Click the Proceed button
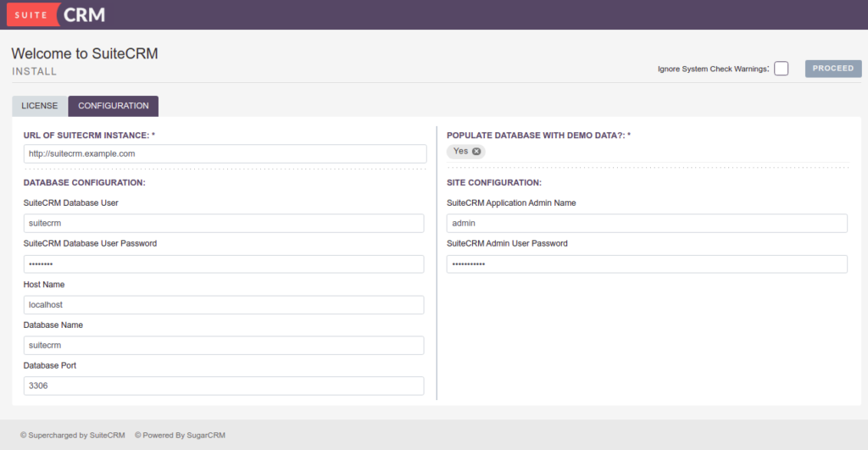This screenshot has width=868, height=450. tap(833, 69)
